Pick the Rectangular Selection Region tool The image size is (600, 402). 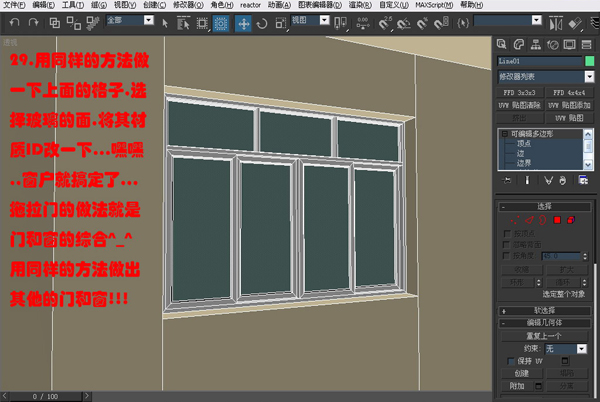pyautogui.click(x=202, y=24)
